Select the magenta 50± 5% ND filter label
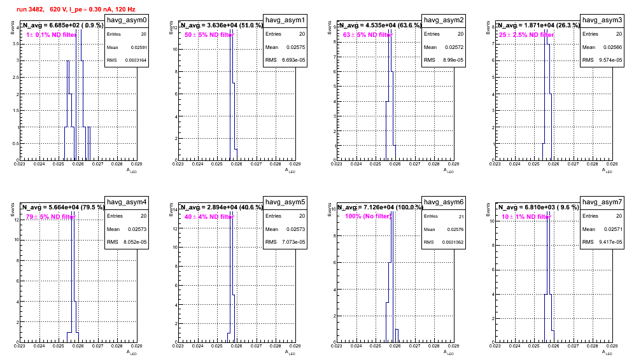 209,35
